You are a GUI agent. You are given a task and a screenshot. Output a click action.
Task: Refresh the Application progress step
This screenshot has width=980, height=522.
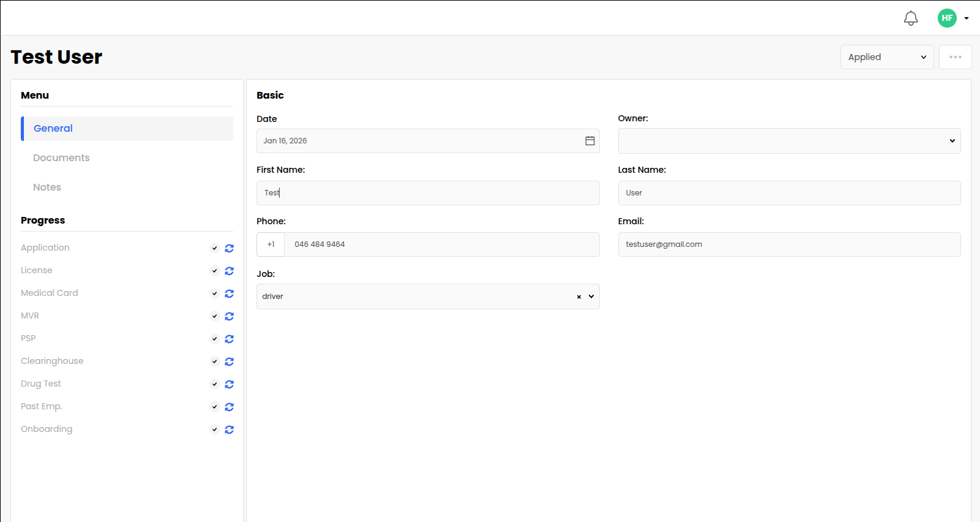(230, 248)
